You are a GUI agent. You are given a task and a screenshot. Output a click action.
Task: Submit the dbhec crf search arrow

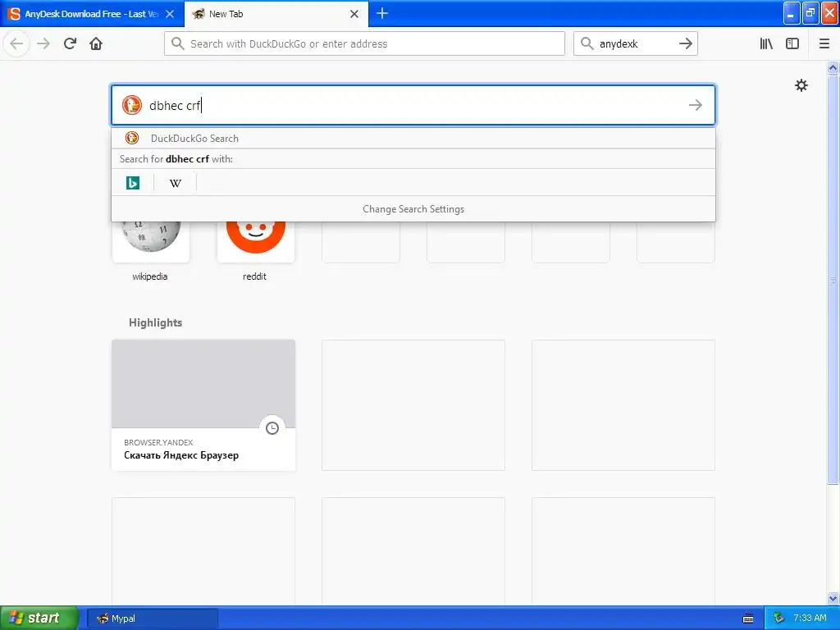click(696, 105)
